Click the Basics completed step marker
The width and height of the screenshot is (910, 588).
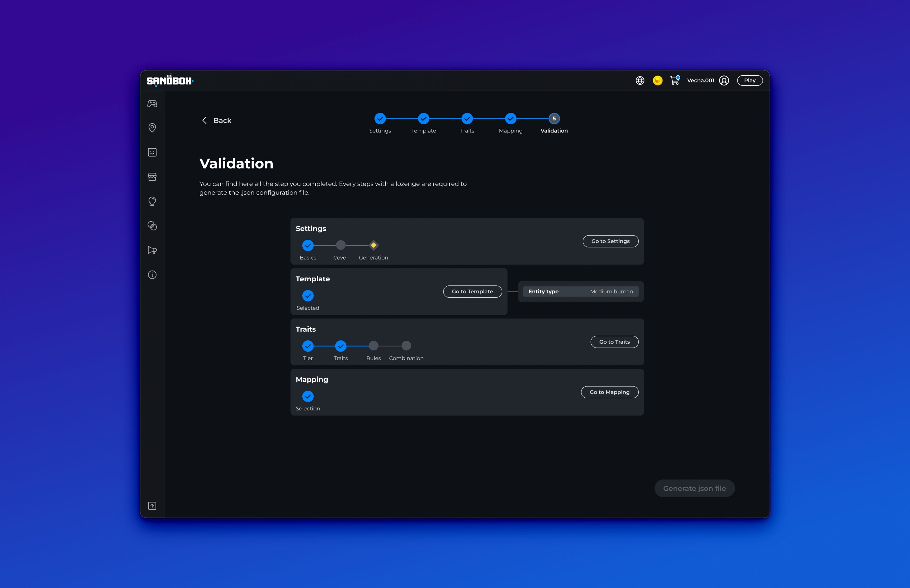pos(308,245)
